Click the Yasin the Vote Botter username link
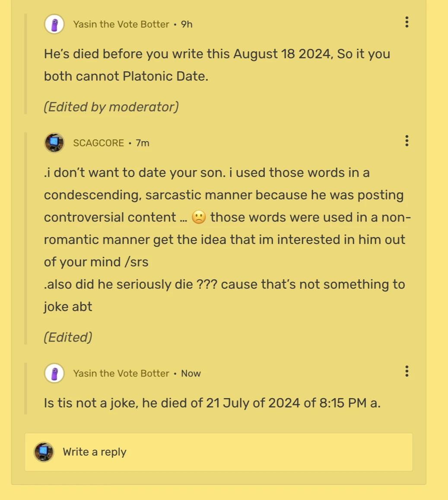448x500 pixels. pyautogui.click(x=121, y=24)
